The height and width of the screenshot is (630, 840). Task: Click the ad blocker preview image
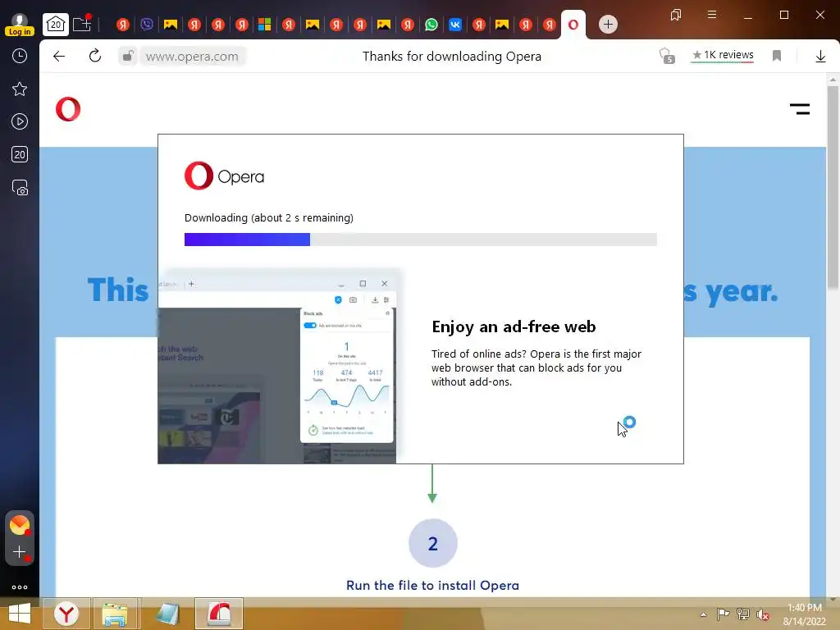click(x=279, y=366)
